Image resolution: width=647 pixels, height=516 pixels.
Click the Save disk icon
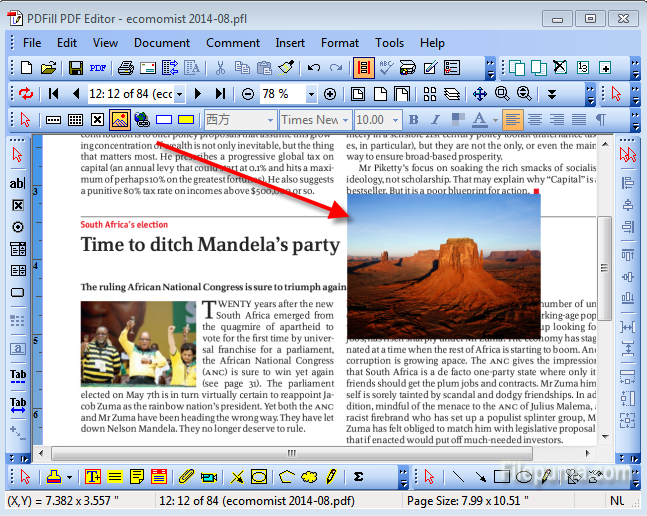pyautogui.click(x=75, y=68)
